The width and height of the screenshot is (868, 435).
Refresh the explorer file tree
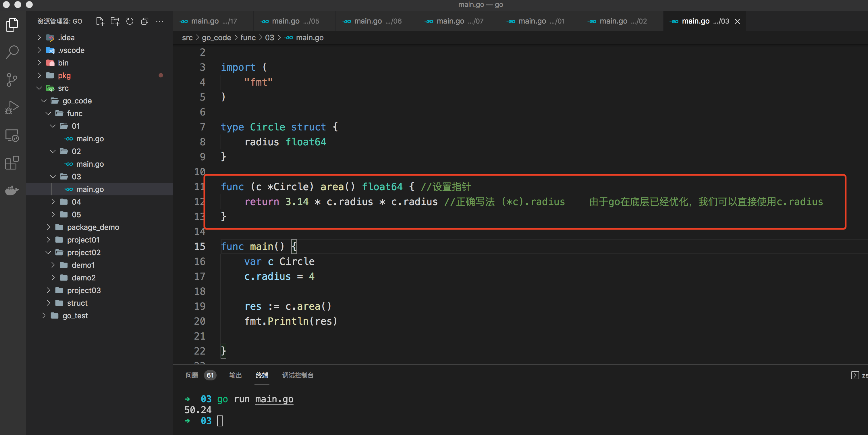coord(130,21)
